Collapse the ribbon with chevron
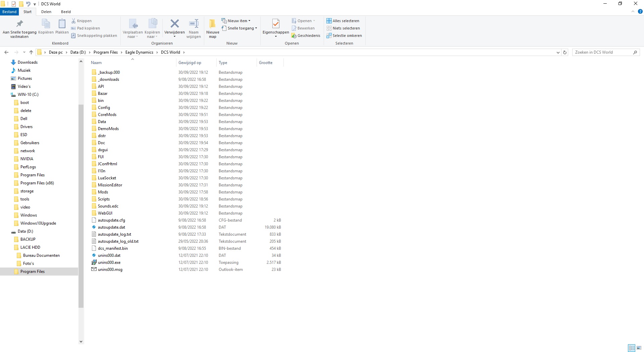This screenshot has width=644, height=352. [633, 11]
